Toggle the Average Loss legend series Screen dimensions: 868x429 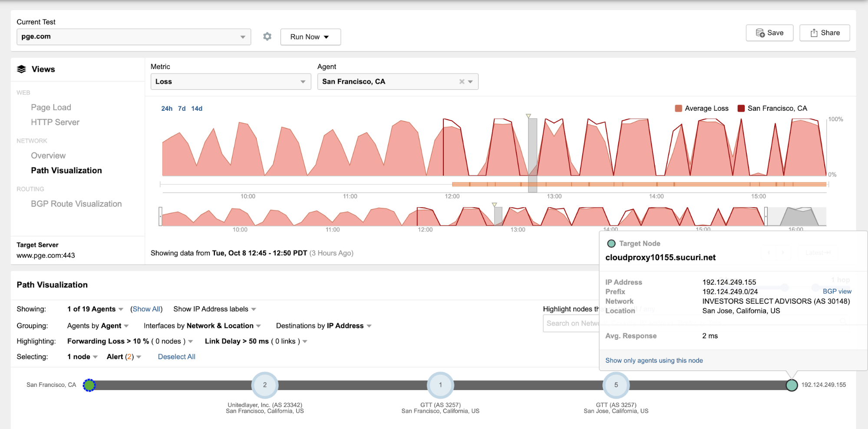point(702,109)
